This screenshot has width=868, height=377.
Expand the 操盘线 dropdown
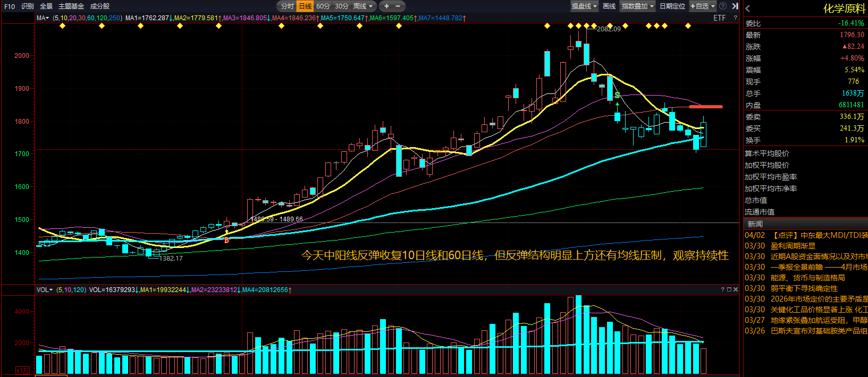[x=584, y=6]
